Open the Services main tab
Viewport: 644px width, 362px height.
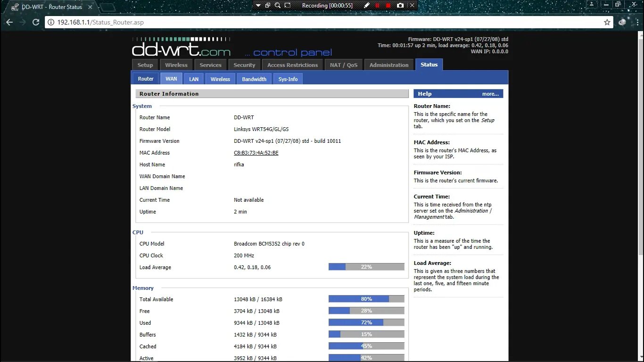[x=210, y=65]
